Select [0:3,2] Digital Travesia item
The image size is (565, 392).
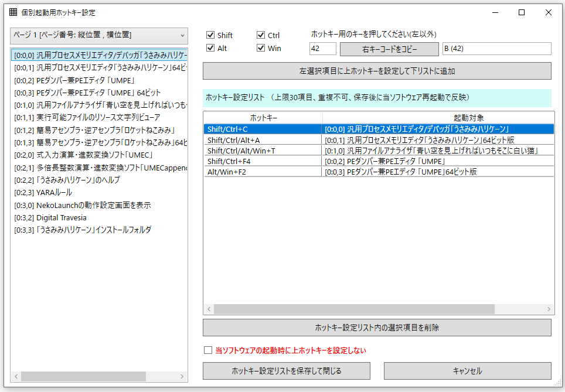pyautogui.click(x=99, y=217)
